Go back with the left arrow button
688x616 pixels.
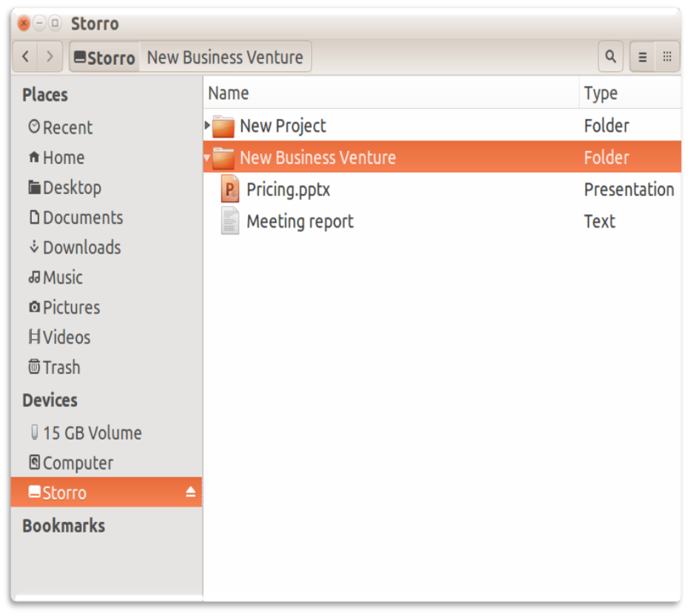[x=25, y=57]
